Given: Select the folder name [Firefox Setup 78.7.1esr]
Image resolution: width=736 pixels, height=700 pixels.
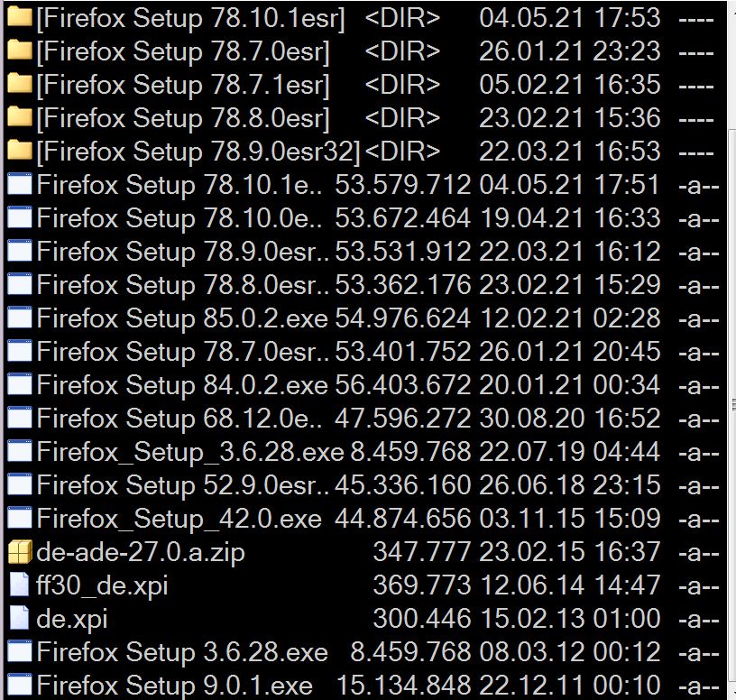Looking at the screenshot, I should [183, 86].
